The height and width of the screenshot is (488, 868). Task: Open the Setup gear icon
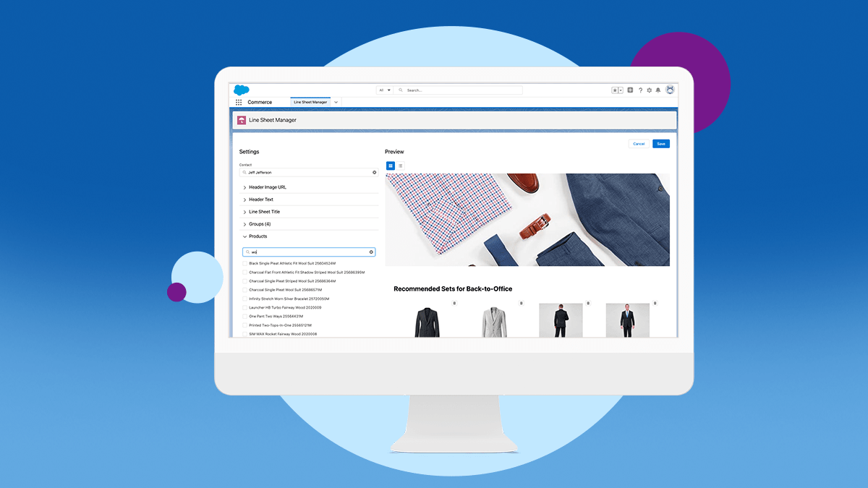coord(649,90)
